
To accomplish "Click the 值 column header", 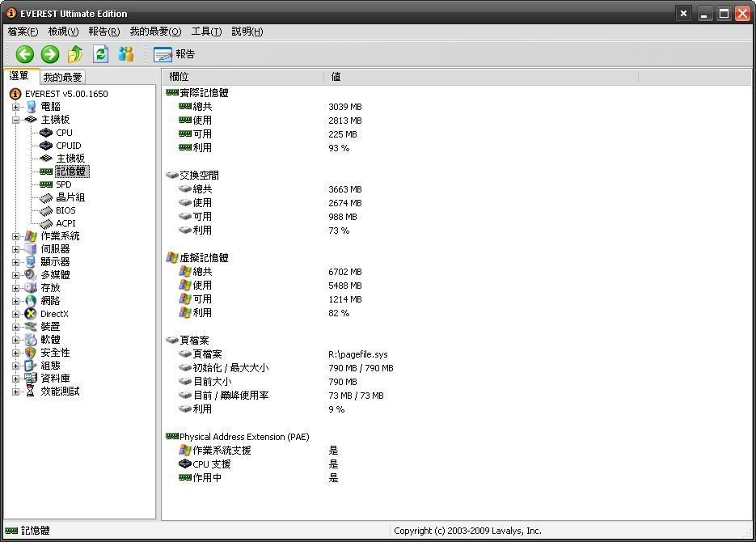I will 481,77.
